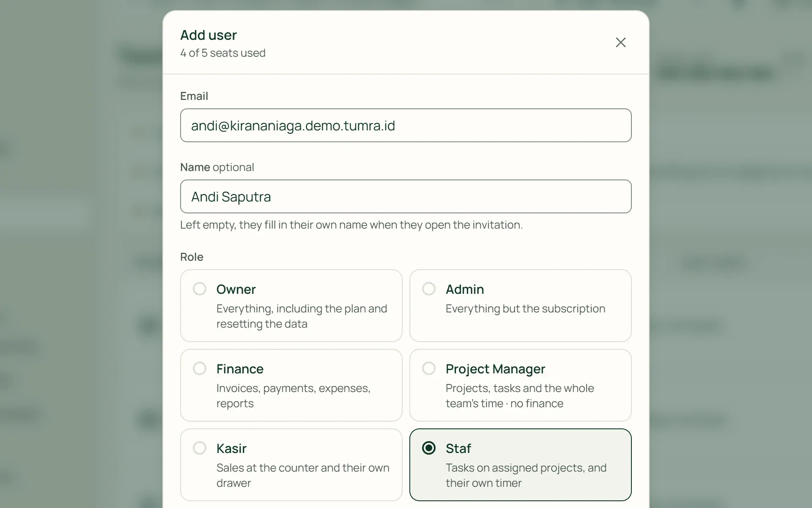Pick the Finance role radio button

tap(200, 368)
